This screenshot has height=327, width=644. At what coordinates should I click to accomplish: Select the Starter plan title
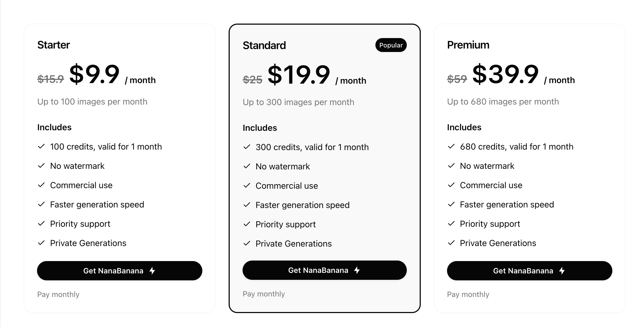coord(54,45)
